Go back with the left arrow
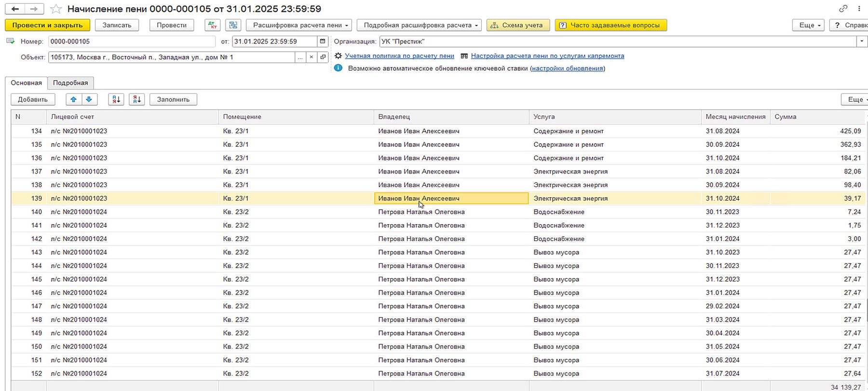 point(15,9)
